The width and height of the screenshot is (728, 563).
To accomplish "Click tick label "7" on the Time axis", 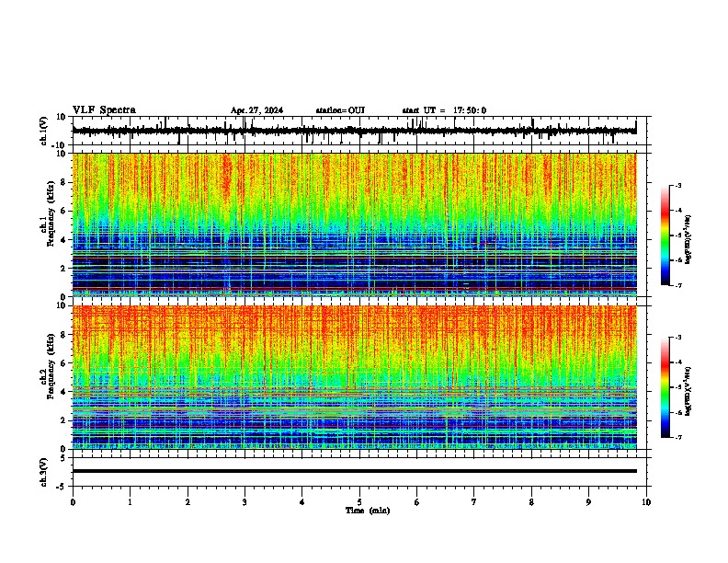I will click(474, 502).
